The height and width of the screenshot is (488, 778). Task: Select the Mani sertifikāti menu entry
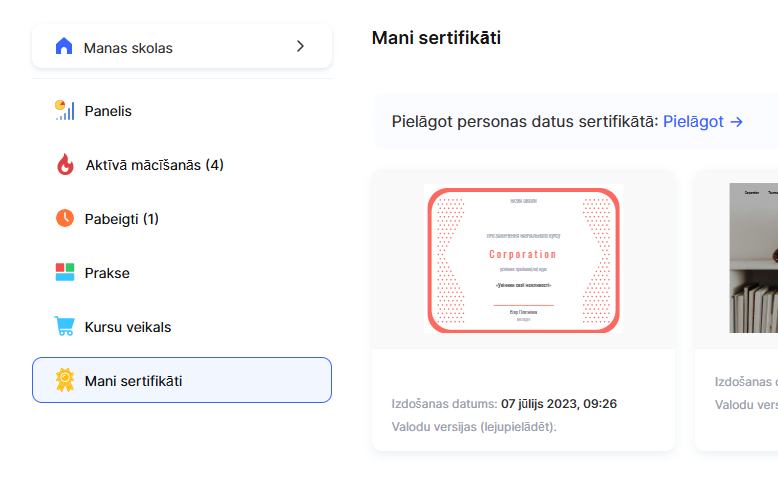pos(134,381)
